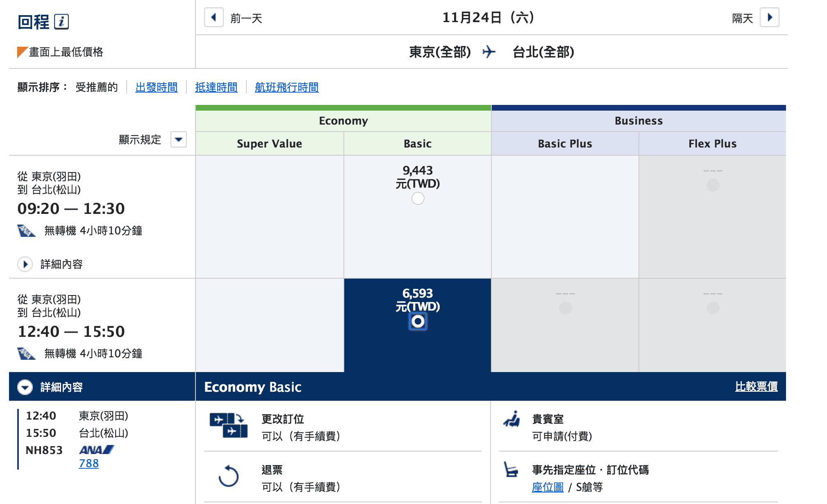Click ANA logo for flight NH853
Viewport: 827px width, 504px height.
97,450
